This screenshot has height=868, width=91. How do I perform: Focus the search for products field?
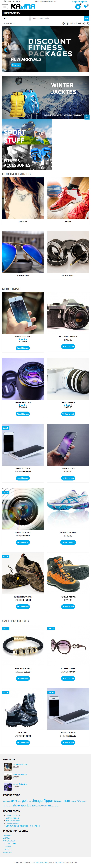(x=57, y=18)
